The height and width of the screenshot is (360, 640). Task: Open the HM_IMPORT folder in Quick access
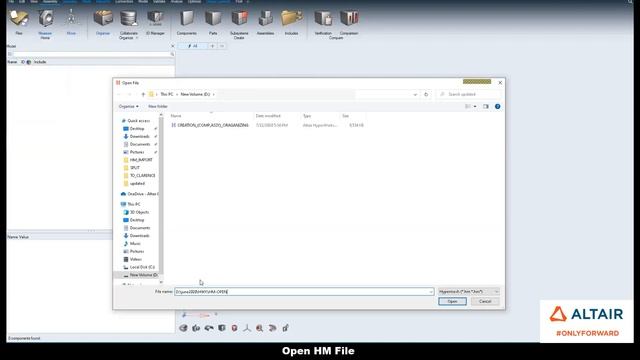[141, 160]
